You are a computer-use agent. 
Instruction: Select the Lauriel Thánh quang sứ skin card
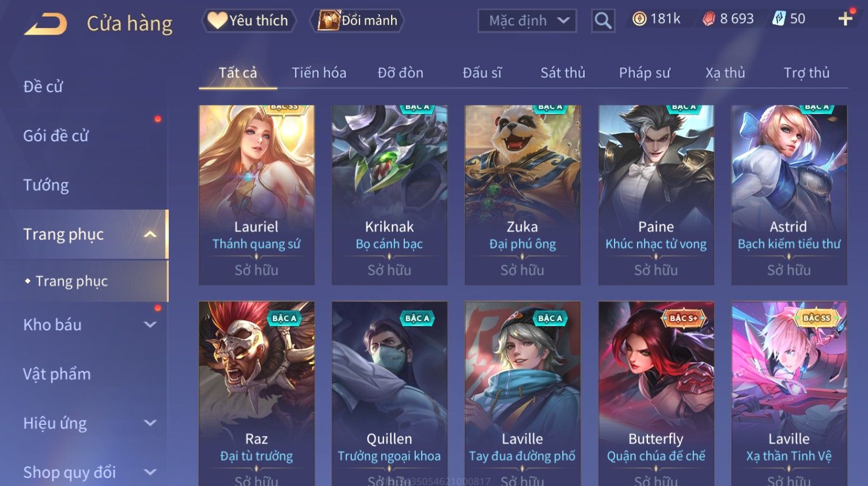tap(256, 195)
